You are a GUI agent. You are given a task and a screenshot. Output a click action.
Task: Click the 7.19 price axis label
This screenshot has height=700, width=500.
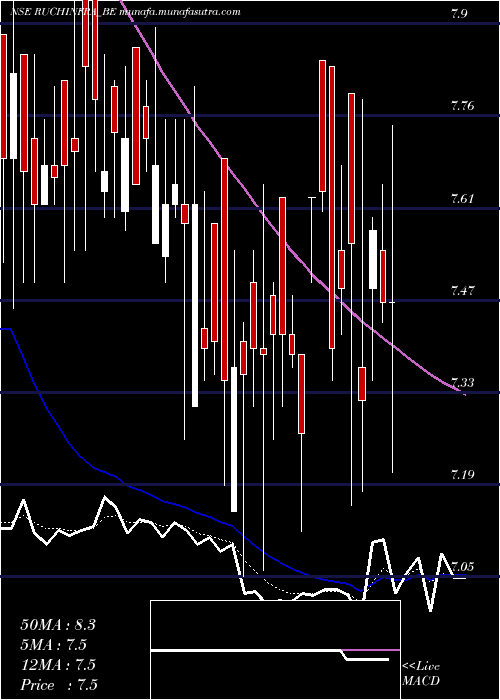(x=462, y=475)
